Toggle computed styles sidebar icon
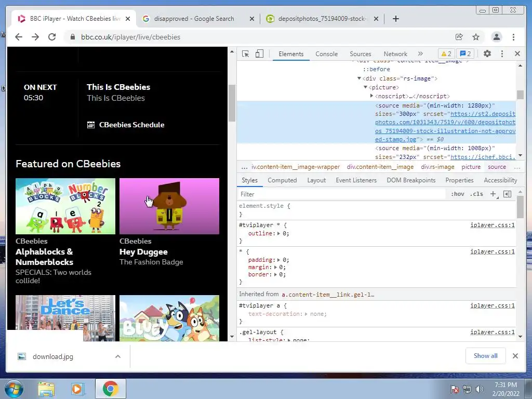The height and width of the screenshot is (399, 532). [508, 194]
